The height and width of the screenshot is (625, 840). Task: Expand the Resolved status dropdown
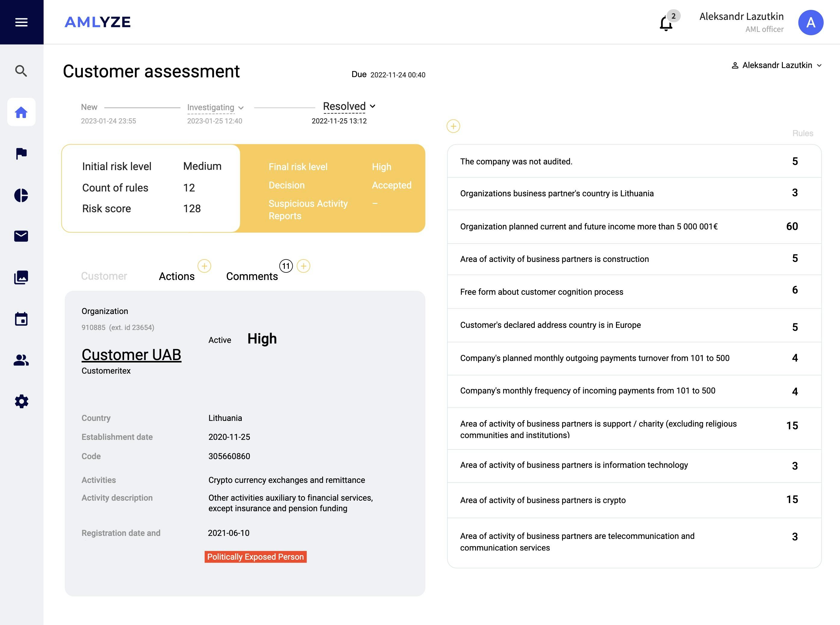pos(373,106)
